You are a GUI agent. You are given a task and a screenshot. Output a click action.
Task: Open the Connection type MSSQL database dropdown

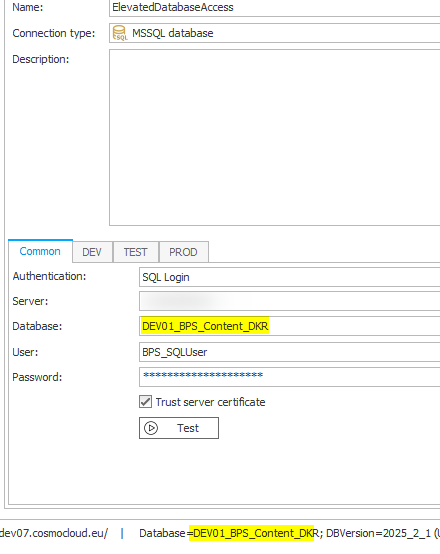tap(275, 33)
